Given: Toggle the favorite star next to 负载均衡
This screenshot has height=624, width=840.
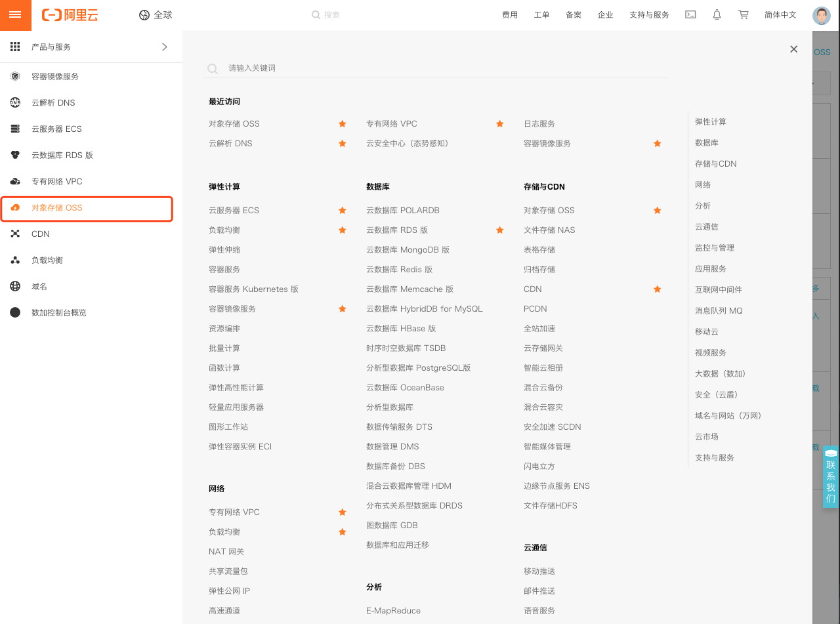Looking at the screenshot, I should click(x=342, y=230).
